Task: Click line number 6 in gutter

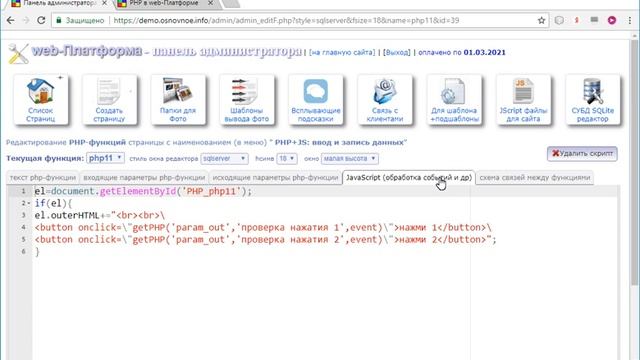Action: [24, 251]
